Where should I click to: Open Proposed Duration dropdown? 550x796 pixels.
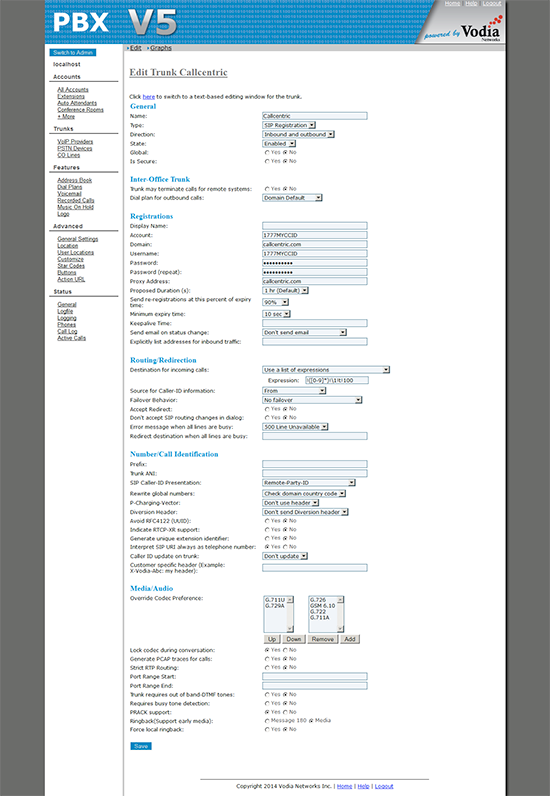285,290
